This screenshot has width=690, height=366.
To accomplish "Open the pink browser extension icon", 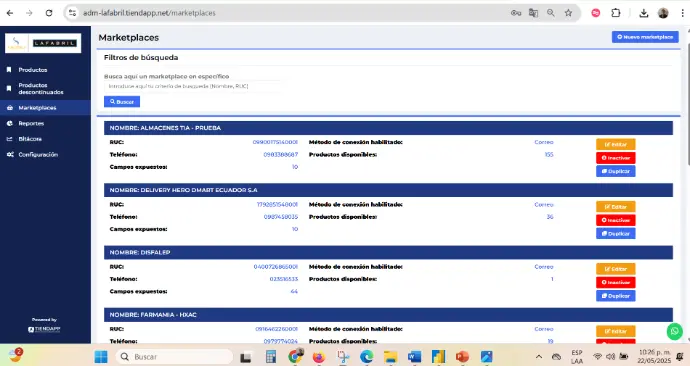I will pos(595,13).
